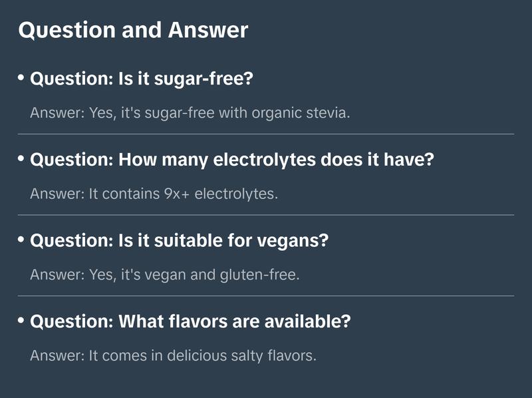Viewport: 532px width, 398px height.
Task: Click the divider below the vegan answer
Action: [x=266, y=296]
